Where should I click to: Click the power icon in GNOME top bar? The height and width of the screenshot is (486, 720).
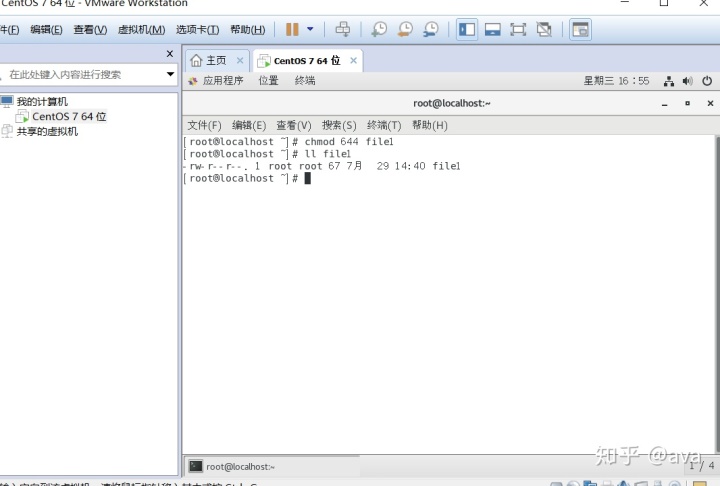pos(707,81)
